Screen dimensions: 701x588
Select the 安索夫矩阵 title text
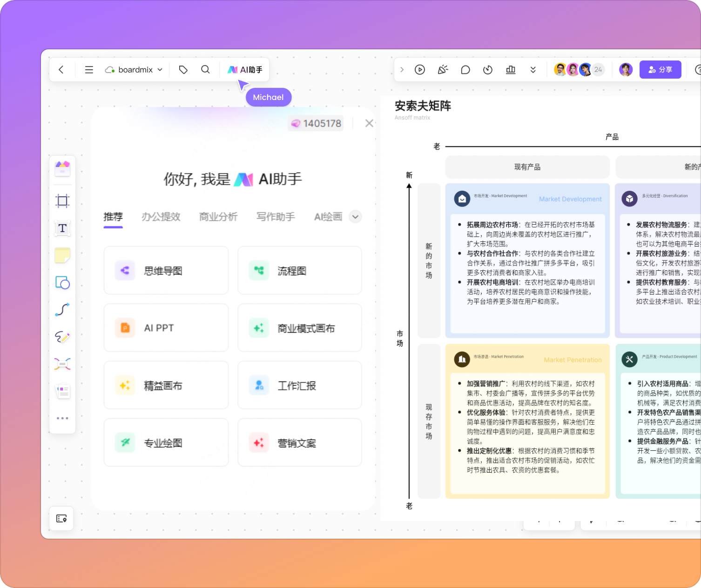(x=423, y=106)
